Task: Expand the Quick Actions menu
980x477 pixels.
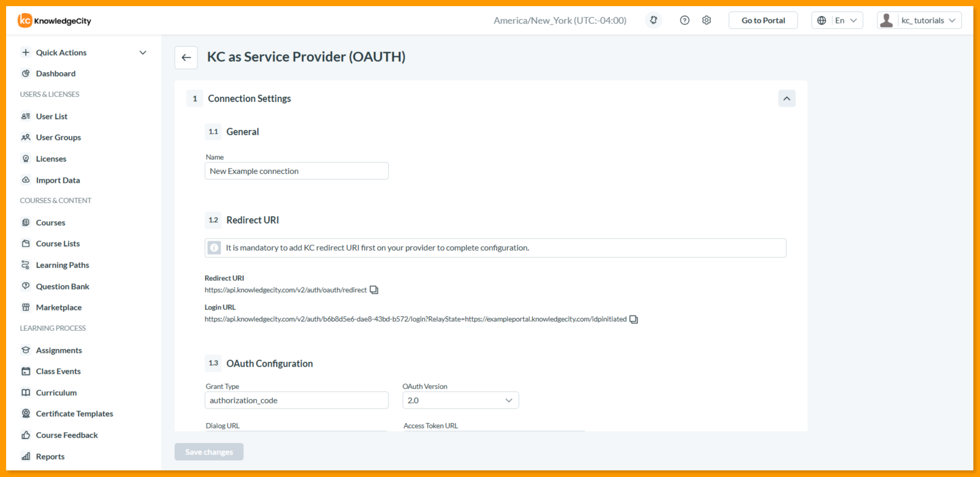Action: click(84, 53)
